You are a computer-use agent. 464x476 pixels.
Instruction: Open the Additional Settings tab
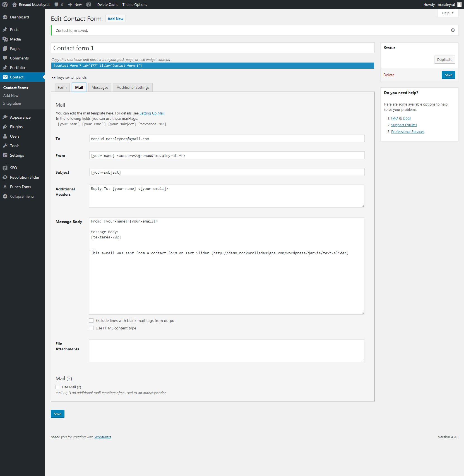[133, 87]
